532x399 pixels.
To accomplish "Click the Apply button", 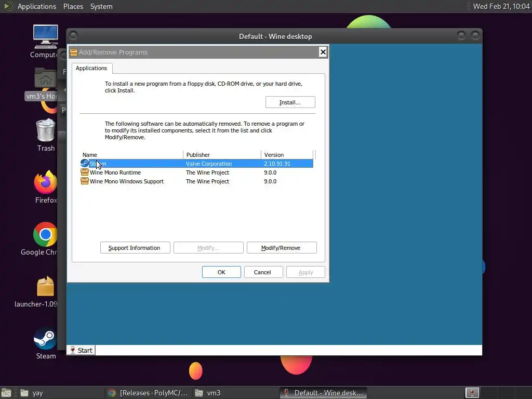I will [x=305, y=272].
